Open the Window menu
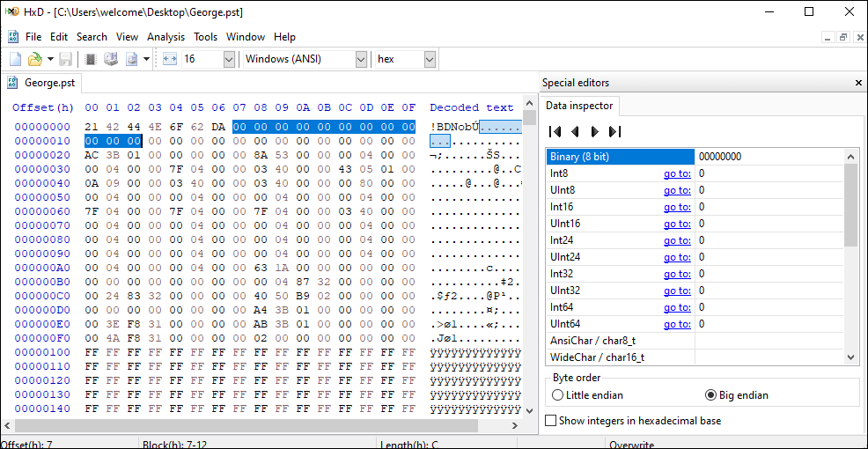This screenshot has height=449, width=868. pos(246,37)
